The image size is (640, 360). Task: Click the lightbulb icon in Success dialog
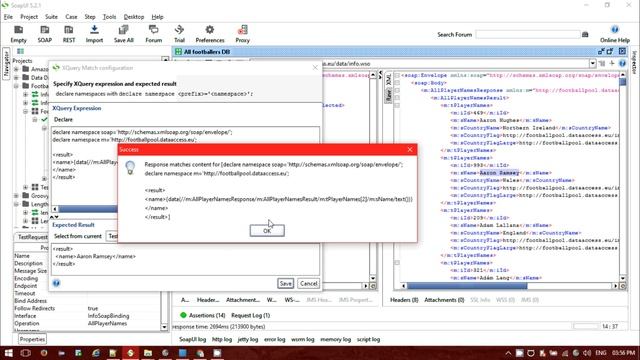pos(130,167)
